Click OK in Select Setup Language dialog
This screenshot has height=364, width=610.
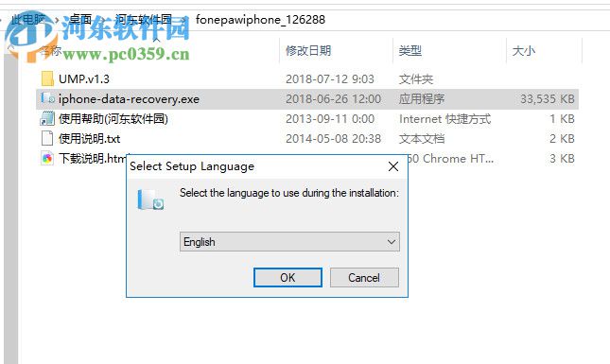[x=288, y=277]
